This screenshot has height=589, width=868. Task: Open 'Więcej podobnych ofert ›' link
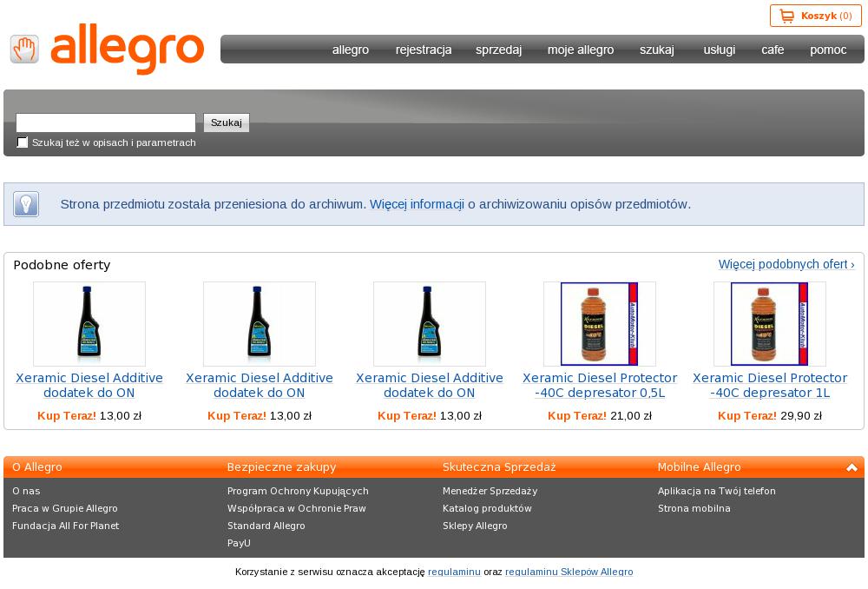(x=786, y=264)
